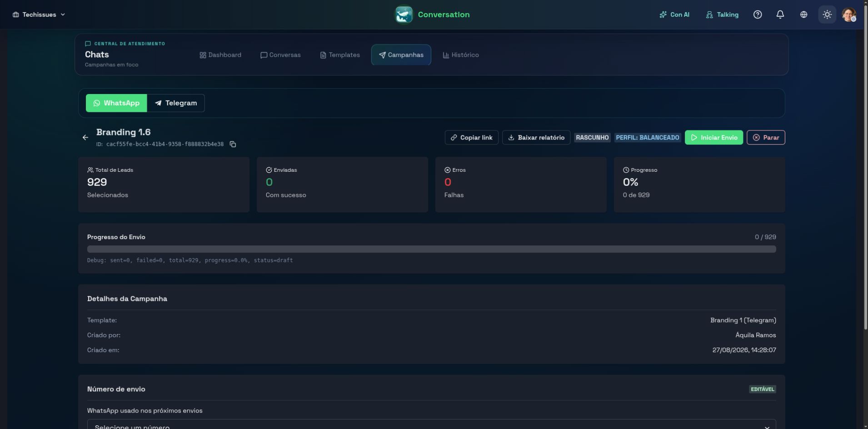Select the WhatsApp channel
The height and width of the screenshot is (429, 868).
point(116,103)
